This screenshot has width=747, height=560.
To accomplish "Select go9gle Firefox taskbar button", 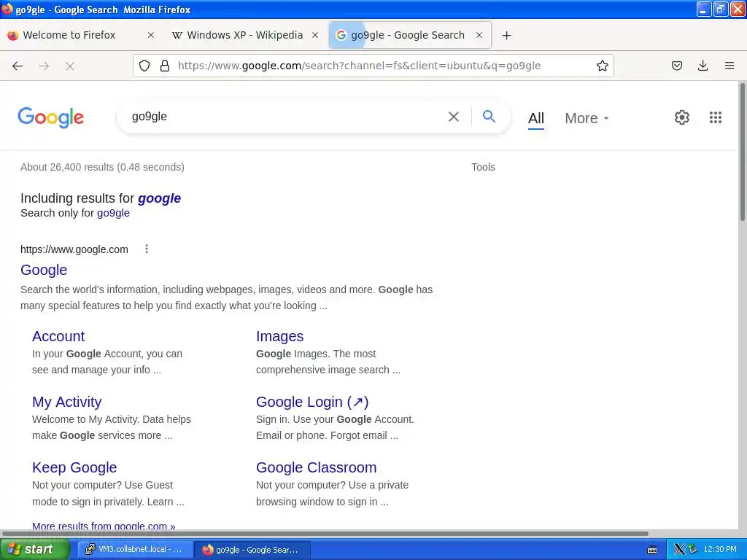I will pyautogui.click(x=252, y=550).
